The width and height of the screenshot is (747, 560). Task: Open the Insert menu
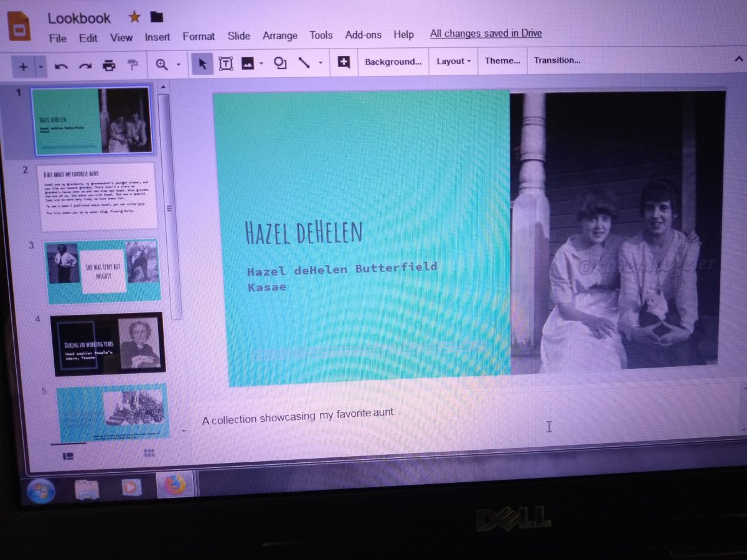coord(157,37)
